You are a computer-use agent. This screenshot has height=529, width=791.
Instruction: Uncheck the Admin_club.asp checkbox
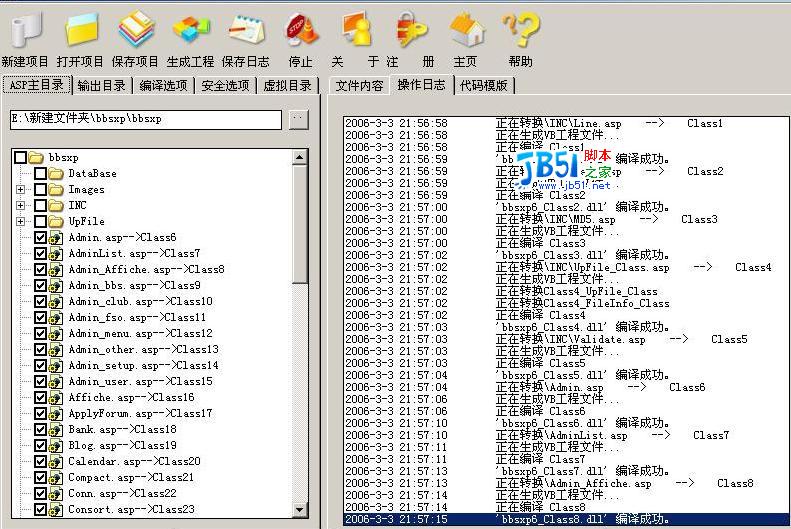tap(40, 302)
